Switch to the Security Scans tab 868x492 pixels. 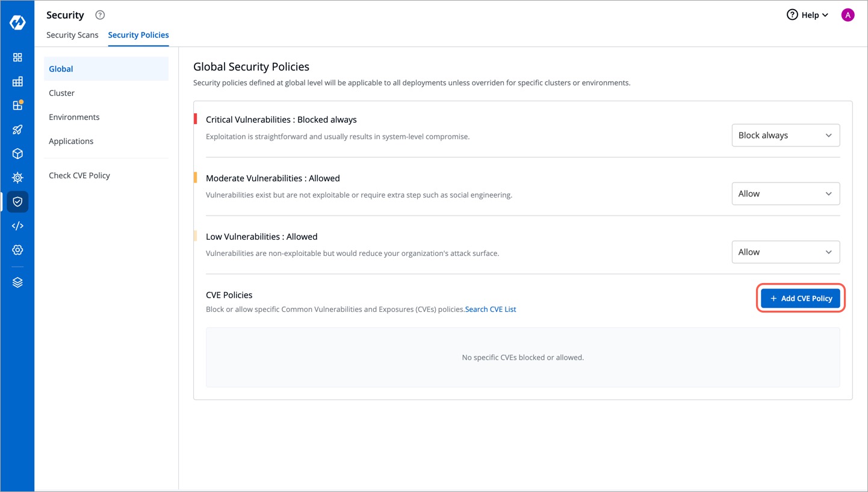(x=72, y=35)
